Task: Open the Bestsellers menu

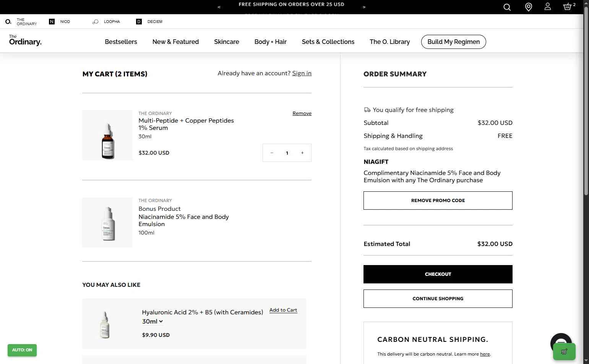Action: tap(121, 42)
